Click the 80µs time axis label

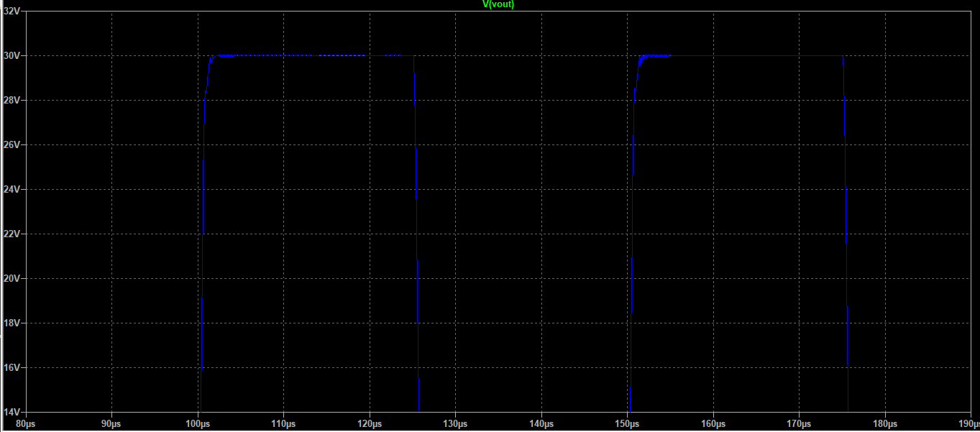tap(26, 423)
